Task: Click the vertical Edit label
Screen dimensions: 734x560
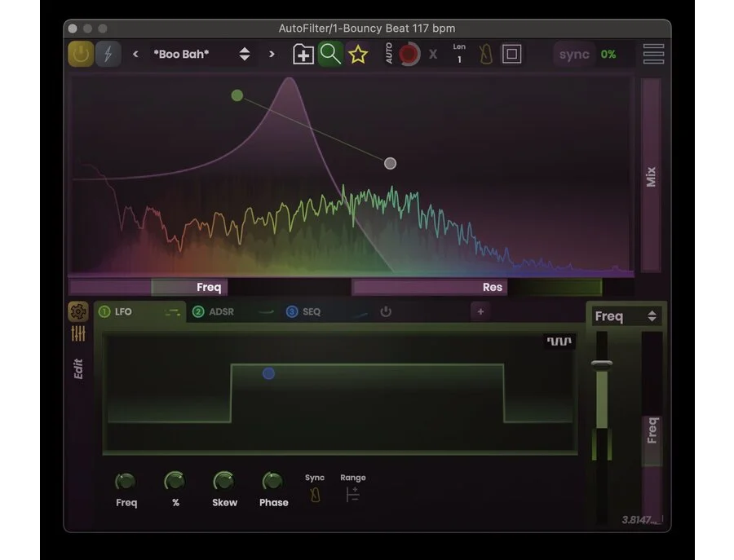Action: point(78,369)
